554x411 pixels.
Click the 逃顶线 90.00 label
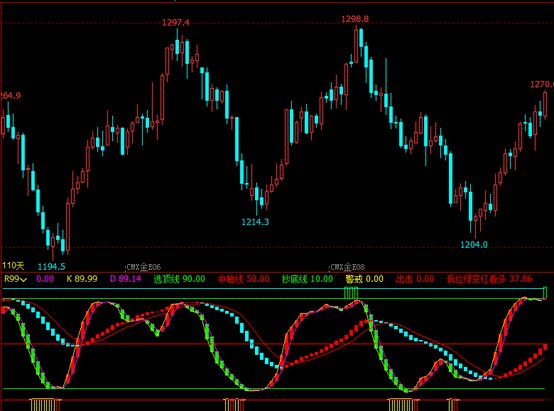pyautogui.click(x=179, y=279)
